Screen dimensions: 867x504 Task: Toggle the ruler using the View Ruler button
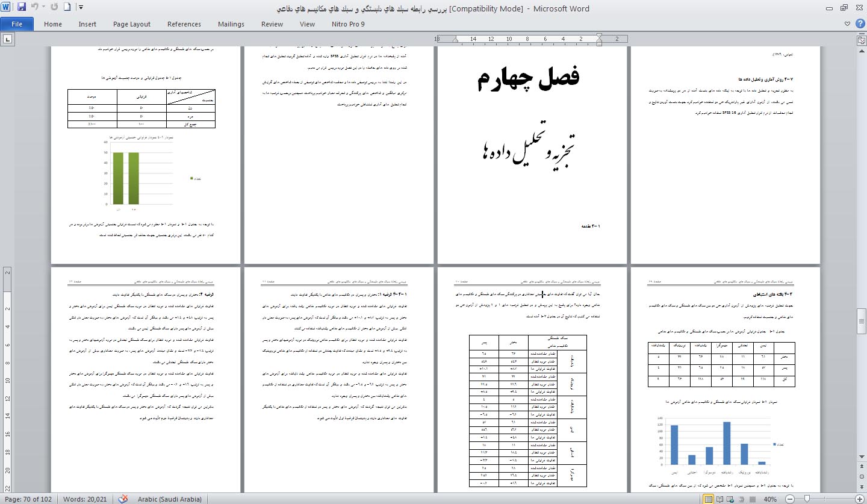point(862,40)
